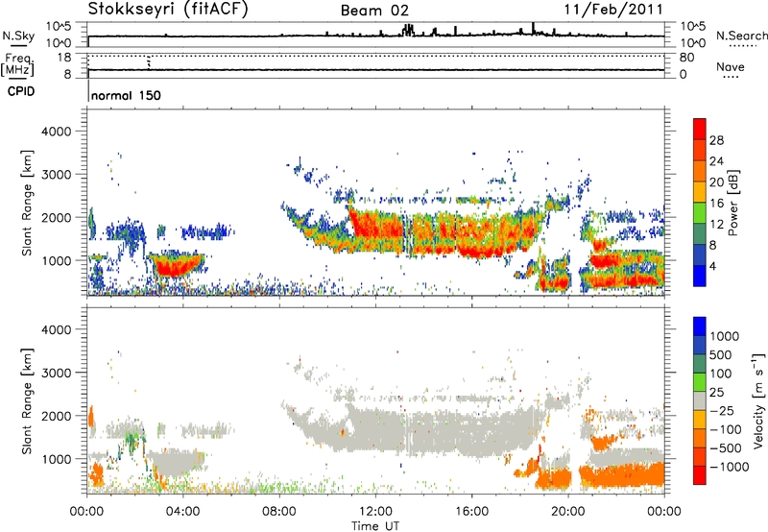Viewport: 768px width, 532px height.
Task: Click the date 11/Feb/2011
Action: pos(613,10)
